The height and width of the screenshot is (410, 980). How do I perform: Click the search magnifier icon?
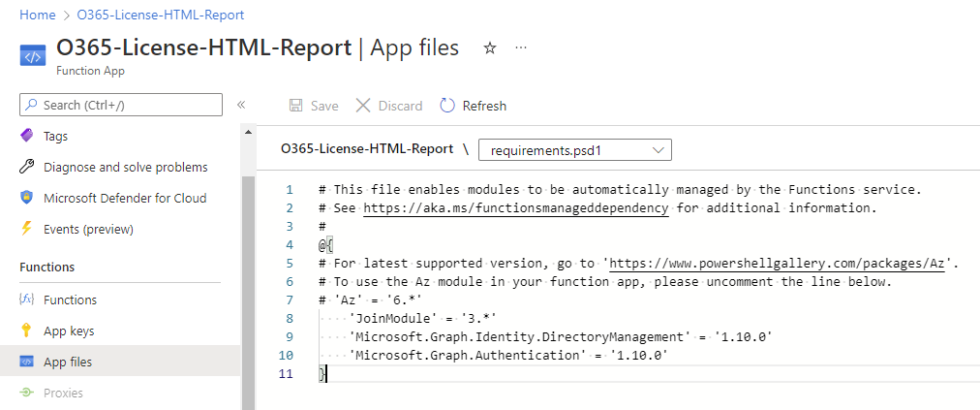pos(31,105)
